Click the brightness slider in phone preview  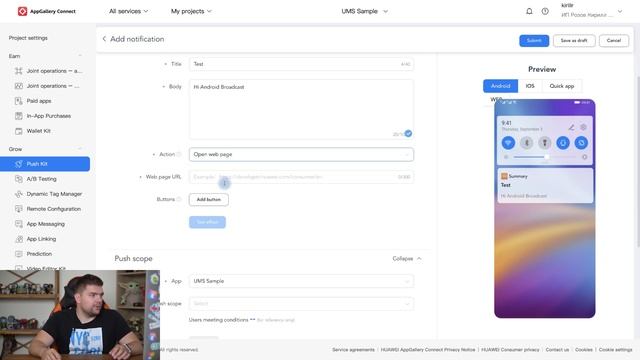pos(545,157)
